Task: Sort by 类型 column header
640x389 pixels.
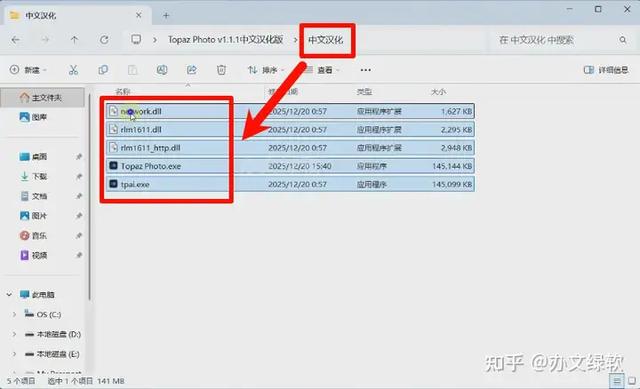Action: pos(364,92)
